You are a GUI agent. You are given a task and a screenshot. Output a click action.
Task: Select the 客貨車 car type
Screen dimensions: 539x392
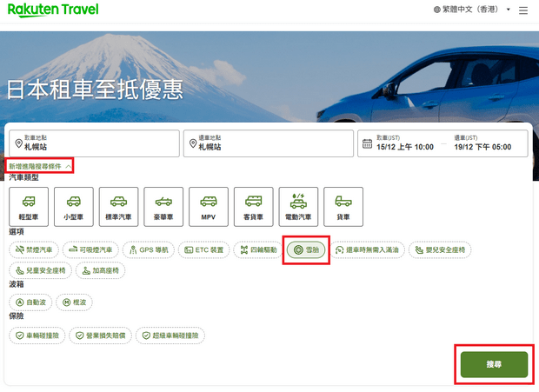(x=253, y=207)
